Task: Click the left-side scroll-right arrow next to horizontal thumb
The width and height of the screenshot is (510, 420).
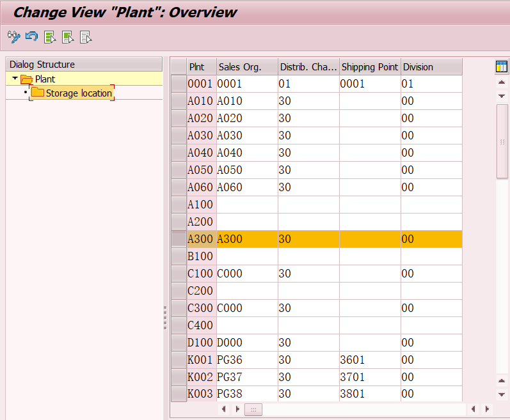Action: click(x=237, y=409)
